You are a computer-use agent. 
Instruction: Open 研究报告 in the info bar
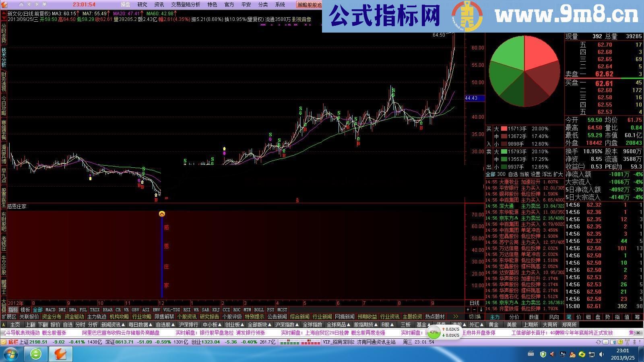[x=209, y=317]
